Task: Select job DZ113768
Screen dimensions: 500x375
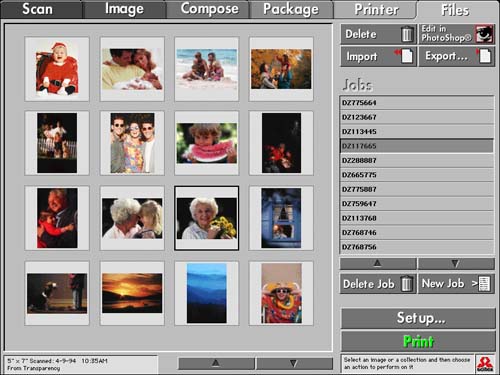Action: click(x=417, y=218)
